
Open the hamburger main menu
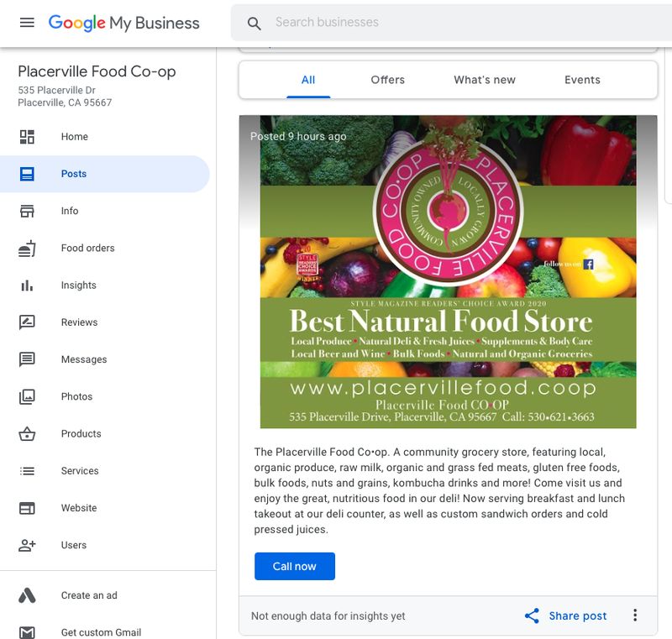(27, 23)
